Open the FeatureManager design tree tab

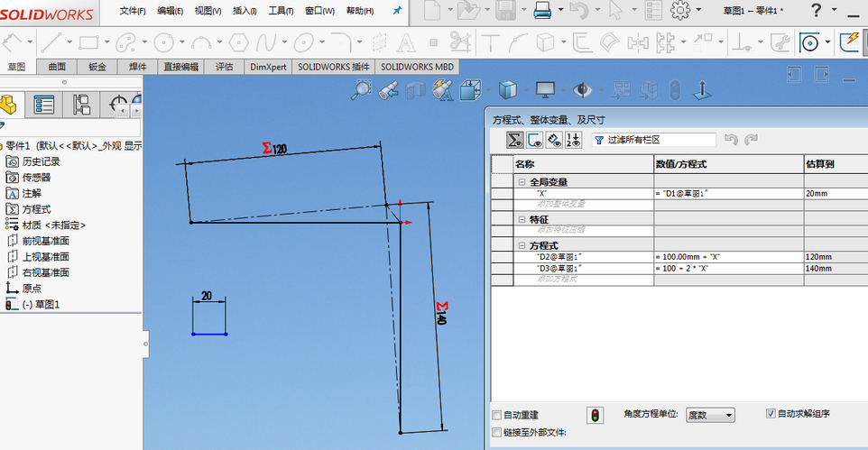[x=8, y=104]
